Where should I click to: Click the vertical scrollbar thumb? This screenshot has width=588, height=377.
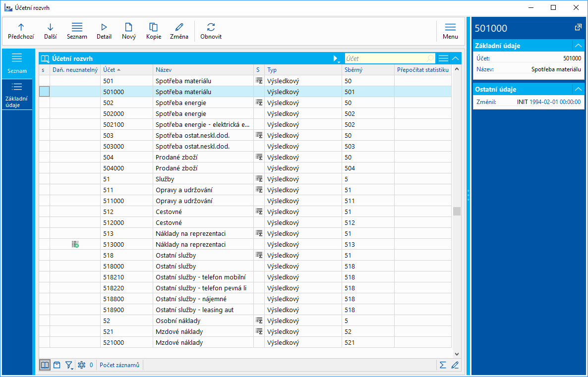point(457,212)
